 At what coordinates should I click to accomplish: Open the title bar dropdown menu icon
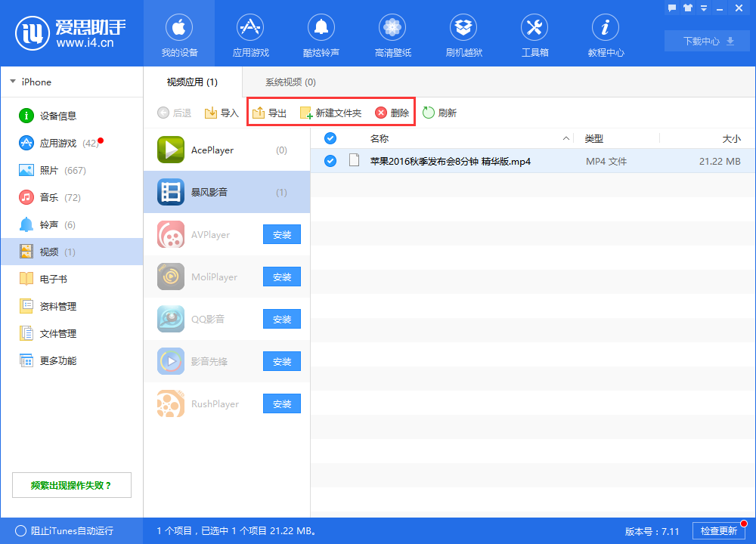tap(704, 8)
